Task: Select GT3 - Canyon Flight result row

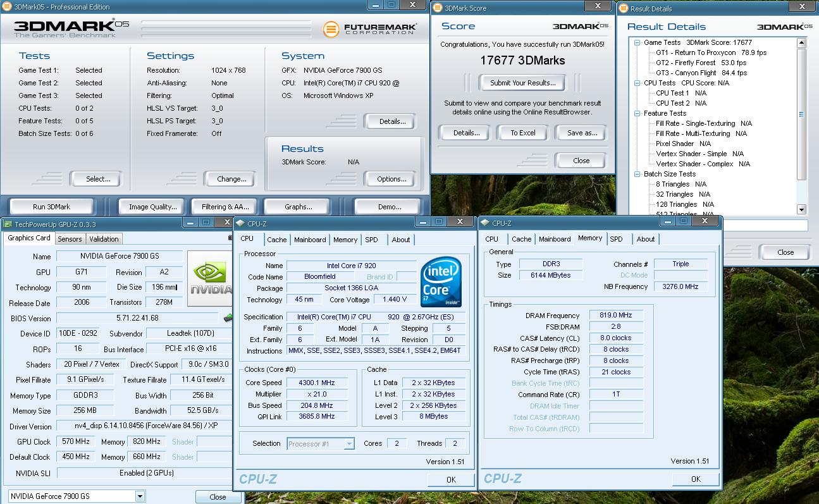Action: point(701,73)
